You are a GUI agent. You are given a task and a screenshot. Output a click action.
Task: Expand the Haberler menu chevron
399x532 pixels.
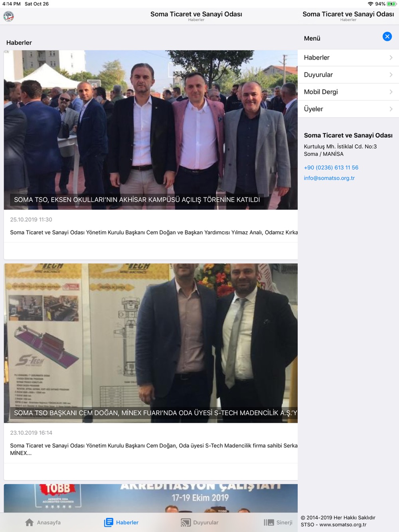point(391,58)
